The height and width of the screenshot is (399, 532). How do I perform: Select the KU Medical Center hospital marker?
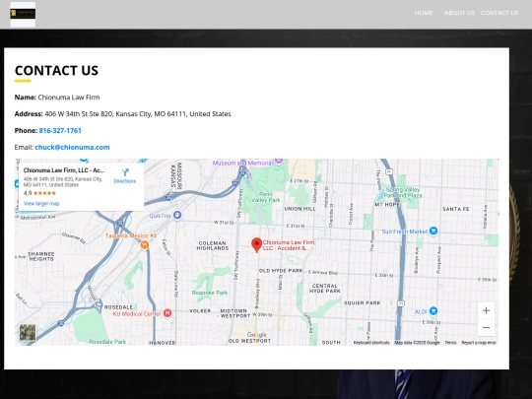click(167, 313)
